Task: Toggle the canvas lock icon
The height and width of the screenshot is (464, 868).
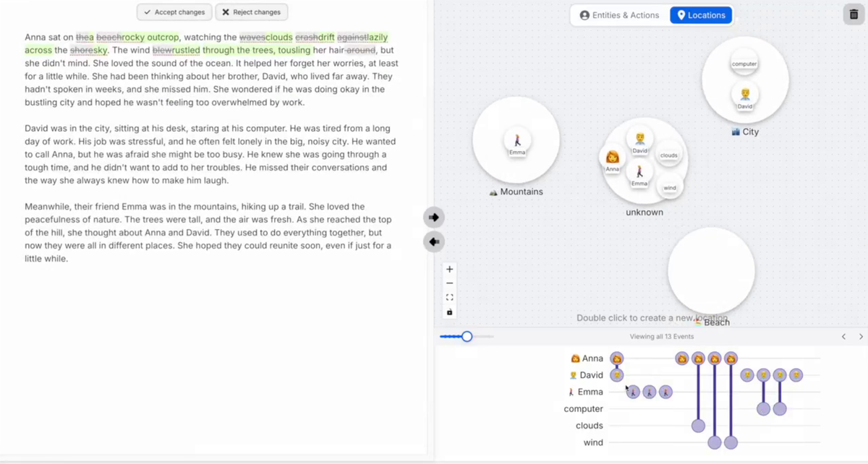Action: coord(449,312)
